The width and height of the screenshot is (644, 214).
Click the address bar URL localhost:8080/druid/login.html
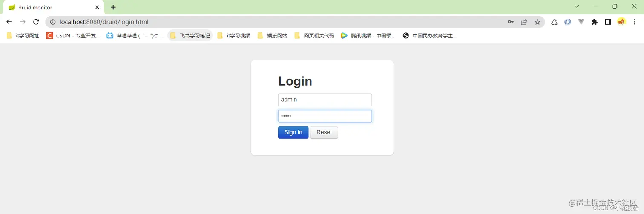pos(104,22)
